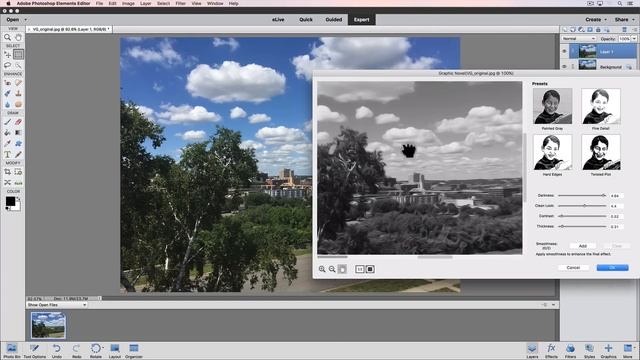Select the Red Eye Removal tool
Viewport: 640px width, 360px height.
coord(7,82)
